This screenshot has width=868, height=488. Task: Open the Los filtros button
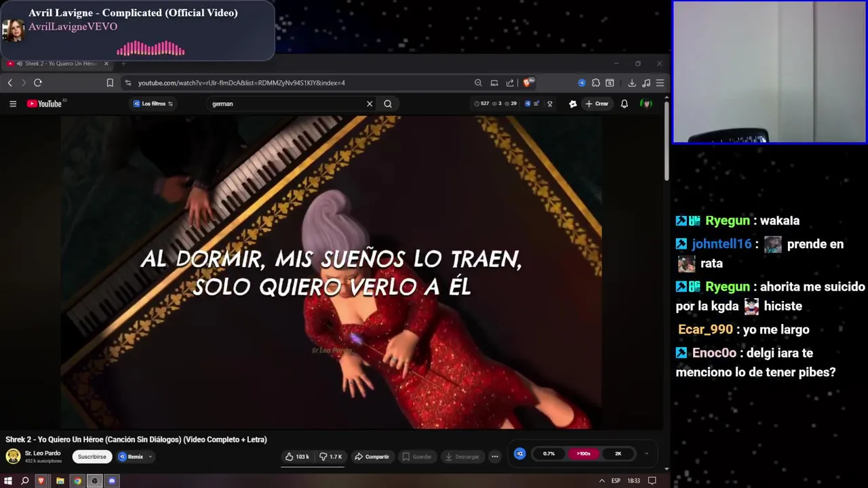[153, 104]
